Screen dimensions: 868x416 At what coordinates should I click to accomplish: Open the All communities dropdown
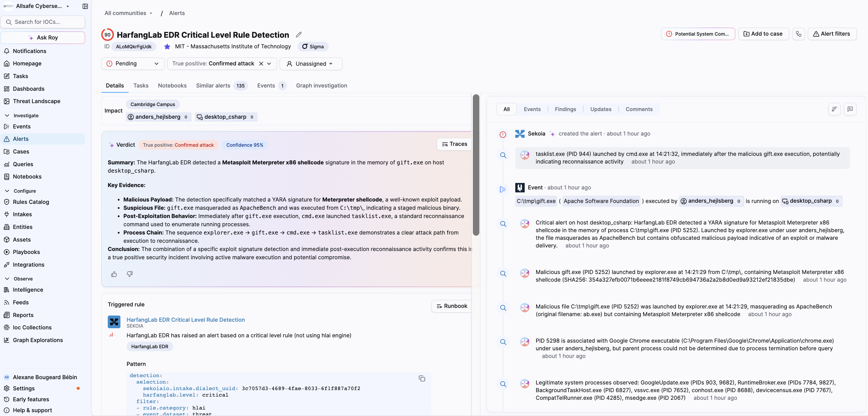click(128, 13)
